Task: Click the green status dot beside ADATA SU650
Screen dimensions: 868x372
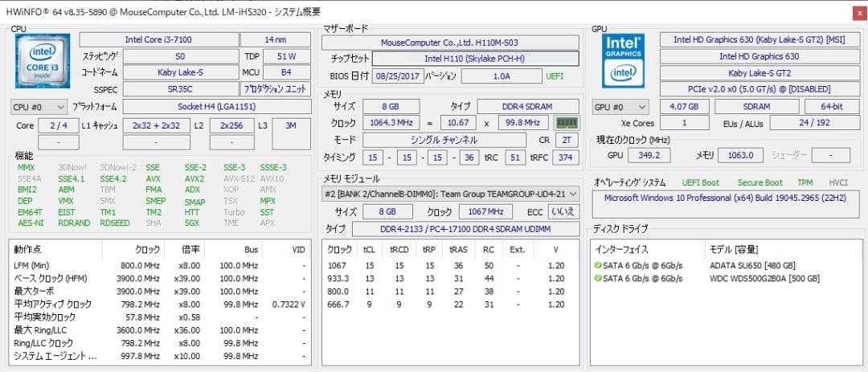Action: click(x=598, y=265)
